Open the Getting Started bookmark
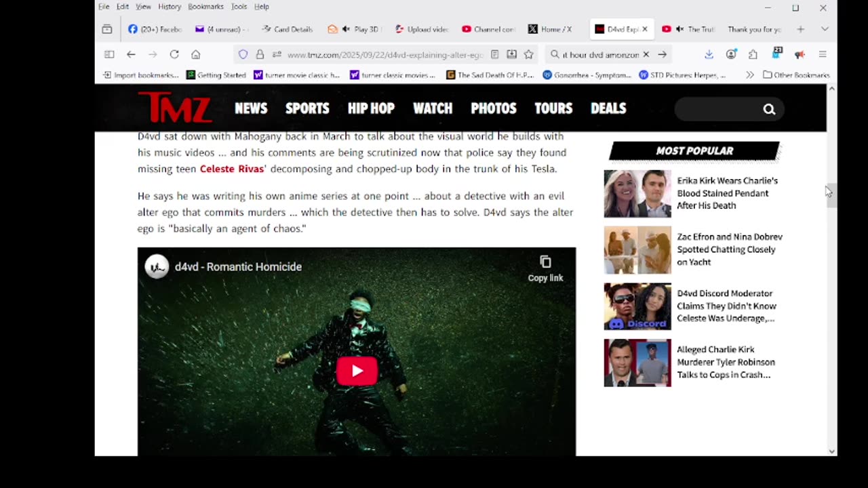Screen dimensions: 868x488 pos(216,75)
